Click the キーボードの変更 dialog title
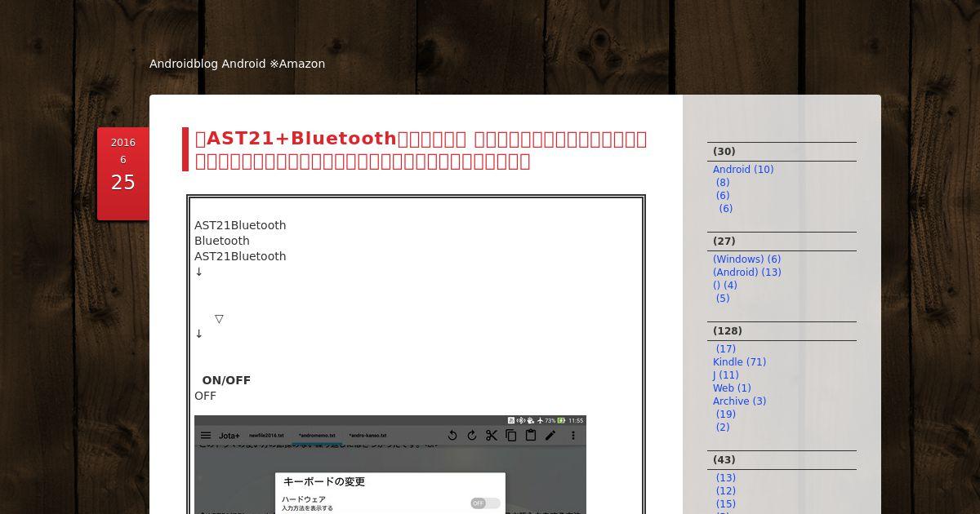 pos(324,482)
